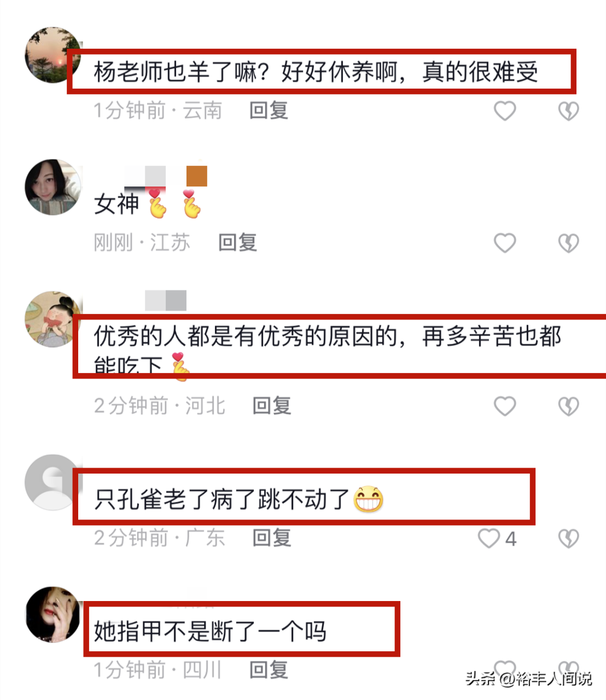This screenshot has height=700, width=606.
Task: Like the Yunnan comment with heart icon
Action: (x=505, y=111)
